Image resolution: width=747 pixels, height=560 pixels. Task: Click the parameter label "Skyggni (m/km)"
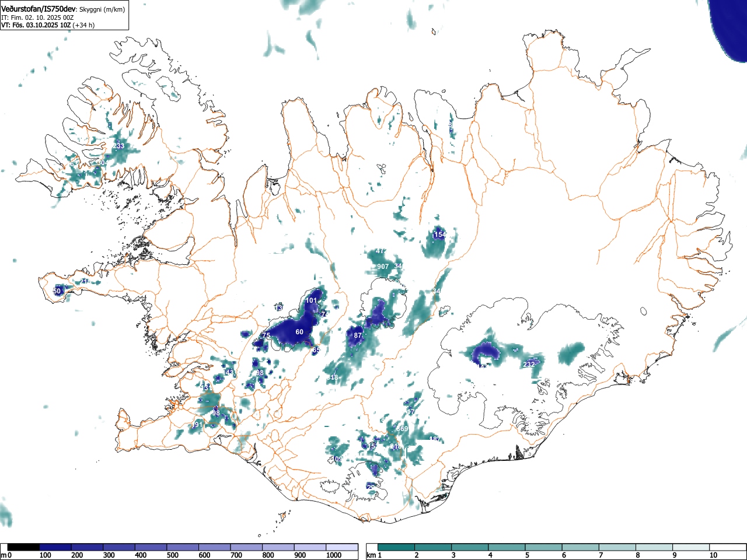coord(102,9)
